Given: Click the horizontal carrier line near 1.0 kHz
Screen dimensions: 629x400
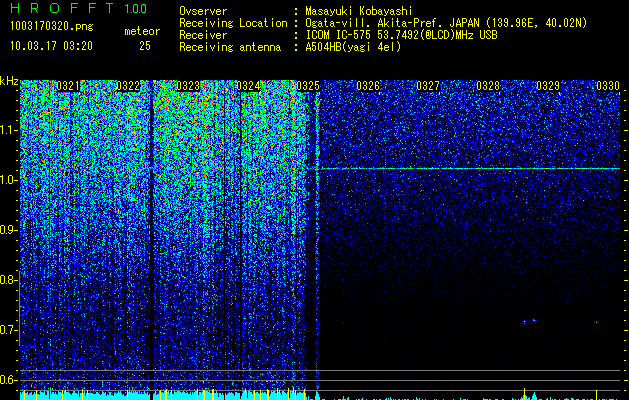Looking at the screenshot, I should point(469,169).
